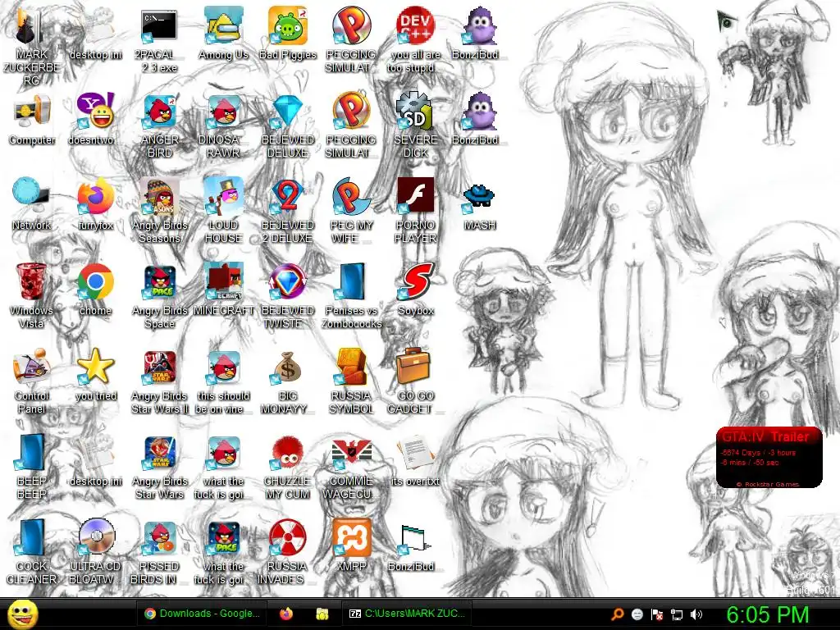Open the Among Us desktop shortcut

click(223, 25)
